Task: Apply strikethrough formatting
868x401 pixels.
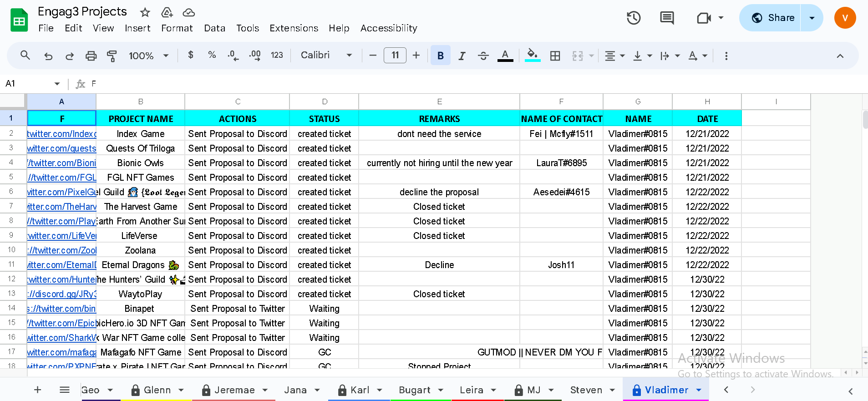Action: click(483, 56)
